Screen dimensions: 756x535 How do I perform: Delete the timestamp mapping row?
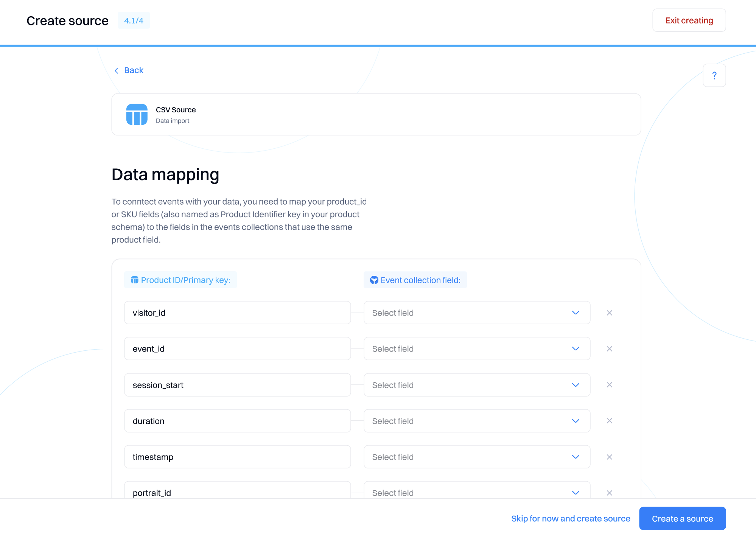[609, 457]
